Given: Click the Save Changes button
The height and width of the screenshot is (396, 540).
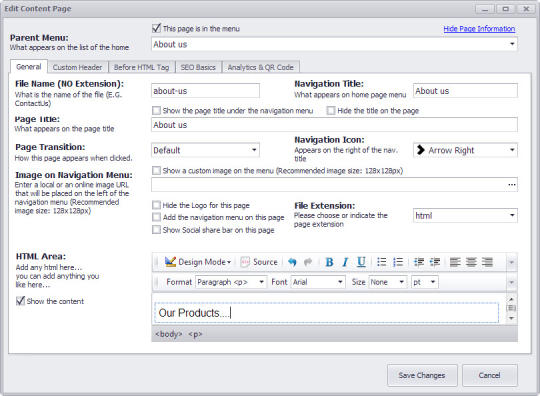Looking at the screenshot, I should coord(422,375).
